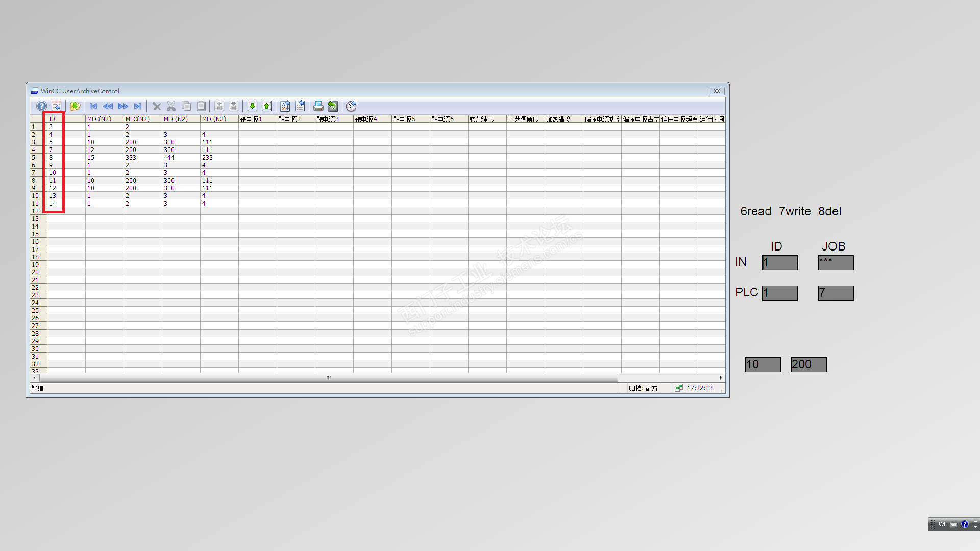Open configuration dialog icon in toolbar
Viewport: 980px width, 551px height.
pyautogui.click(x=56, y=106)
